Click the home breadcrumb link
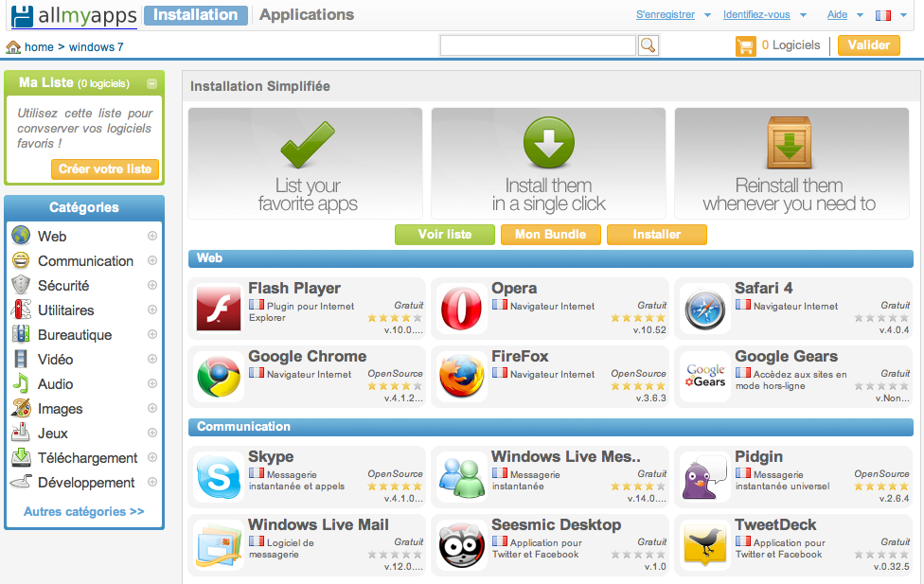924x584 pixels. pos(39,47)
